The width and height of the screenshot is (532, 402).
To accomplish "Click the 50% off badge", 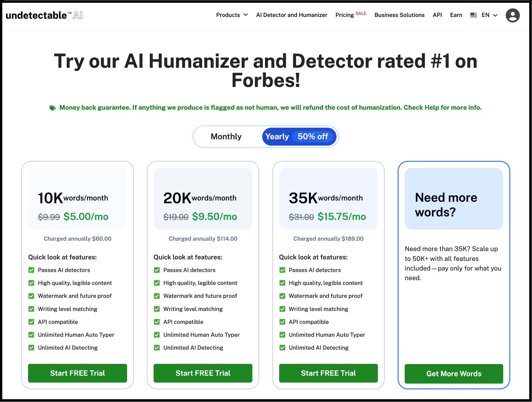I will [x=313, y=137].
